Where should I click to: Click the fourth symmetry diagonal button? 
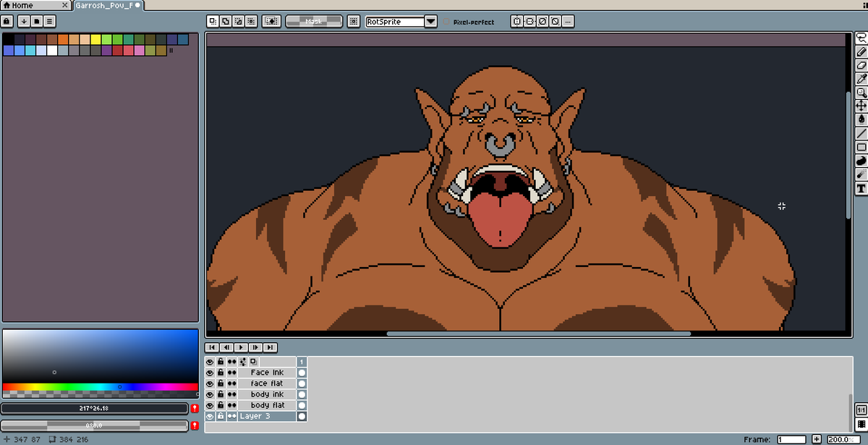pos(555,22)
